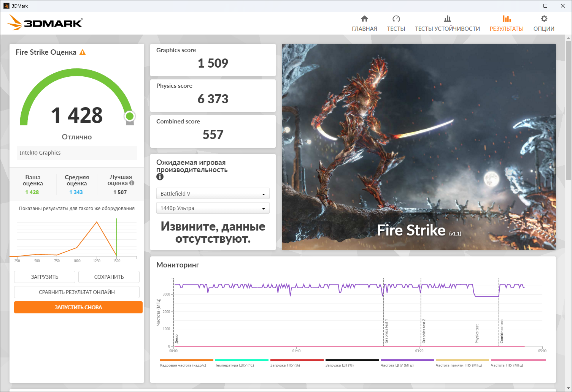Click the СОХРАНИТЬ button
The height and width of the screenshot is (392, 572).
(109, 277)
